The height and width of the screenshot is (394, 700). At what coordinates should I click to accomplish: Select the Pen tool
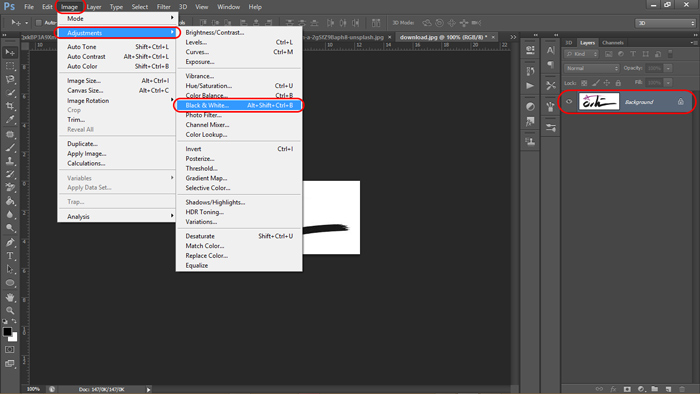click(10, 242)
